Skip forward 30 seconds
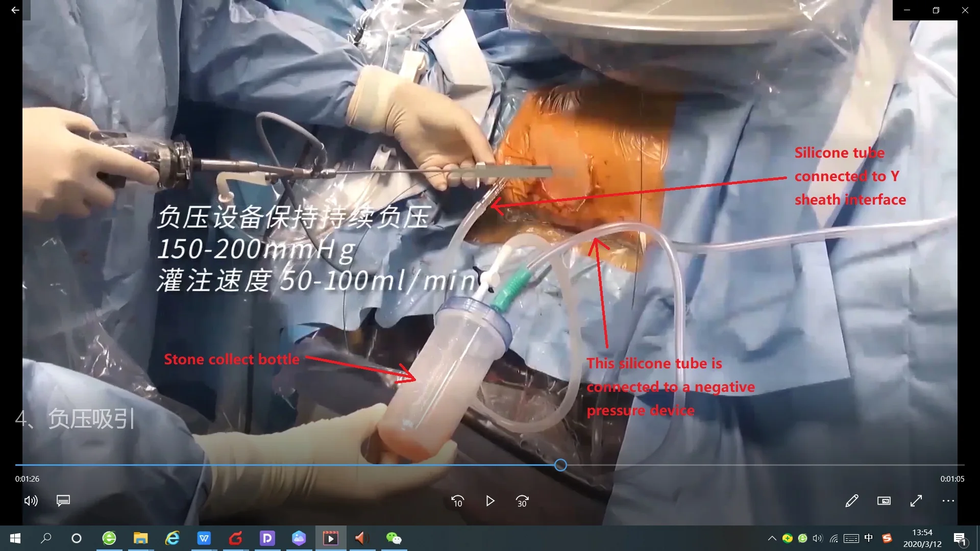 pyautogui.click(x=522, y=501)
